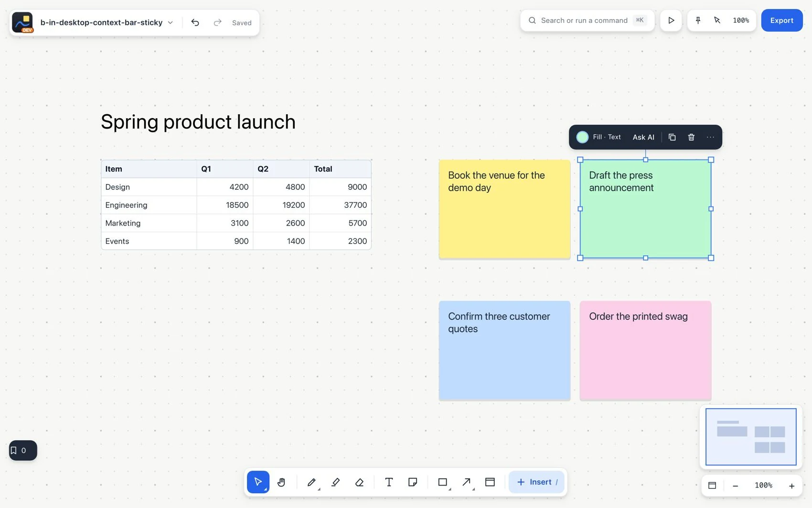Open Fill · Text options

coord(607,137)
